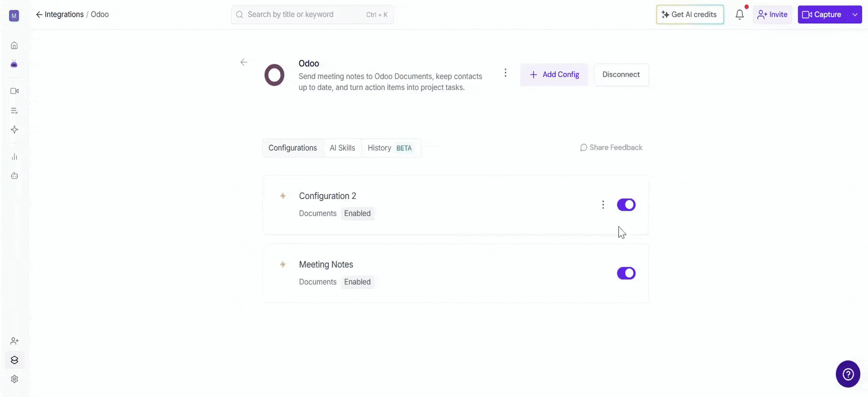Click the Share Feedback link
Image resolution: width=868 pixels, height=397 pixels.
(611, 147)
